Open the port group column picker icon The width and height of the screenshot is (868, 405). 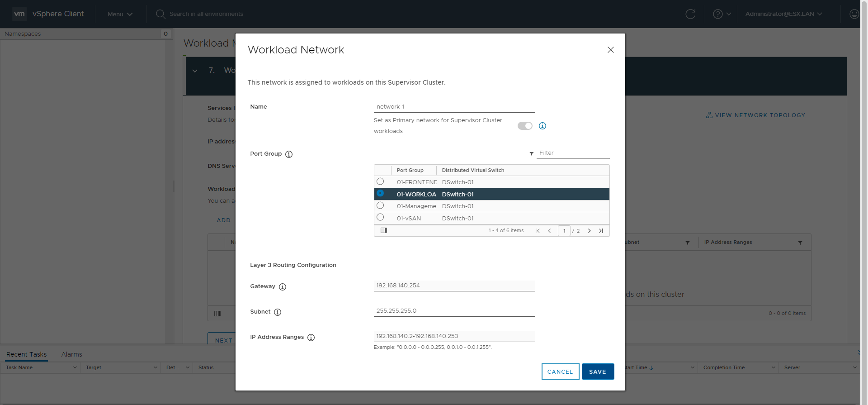(x=384, y=230)
